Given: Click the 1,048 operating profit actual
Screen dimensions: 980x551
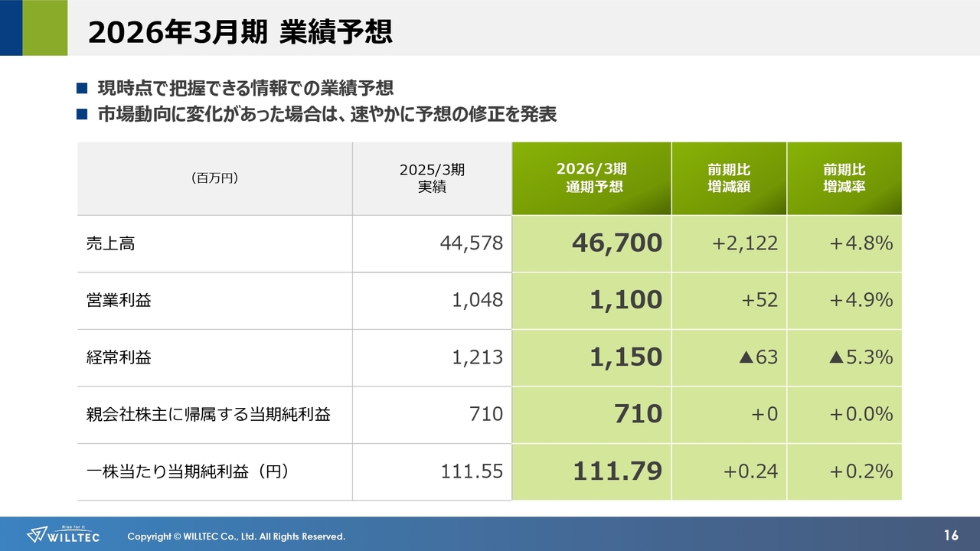Looking at the screenshot, I should tap(478, 300).
